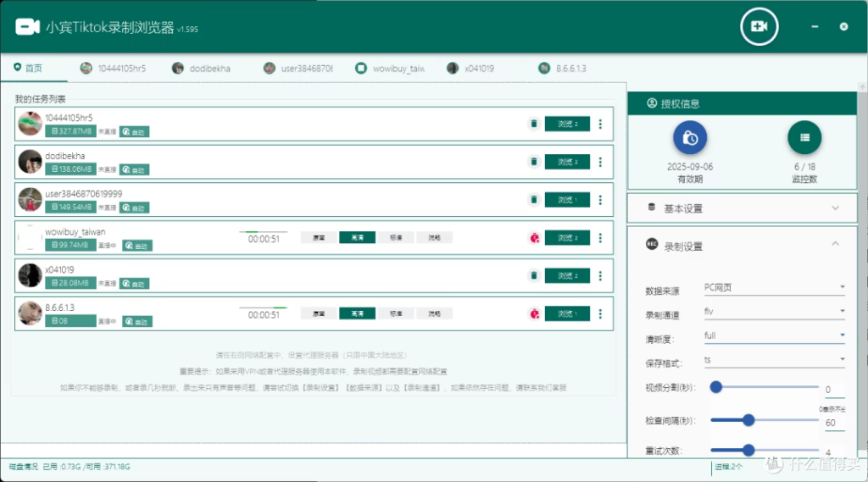Click 浏览 button for user3846870619999
Screen dimensions: 868x482
(x=567, y=200)
